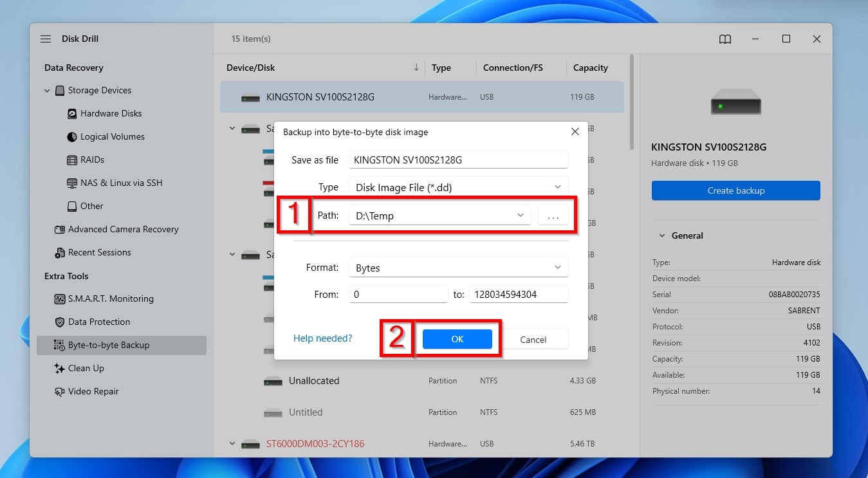868x478 pixels.
Task: Click OK to start backup
Action: click(457, 339)
